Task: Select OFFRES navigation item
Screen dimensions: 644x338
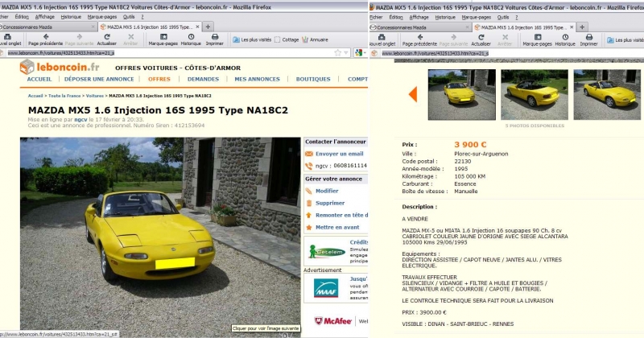Action: (x=159, y=79)
